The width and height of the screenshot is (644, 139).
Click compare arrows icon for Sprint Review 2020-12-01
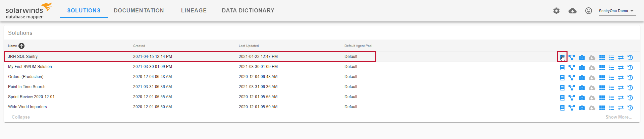621,98
